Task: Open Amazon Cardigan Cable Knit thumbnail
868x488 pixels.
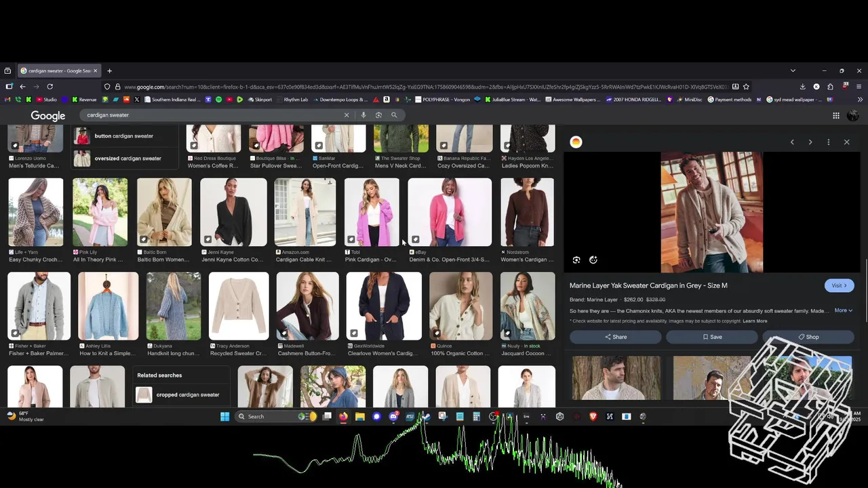Action: point(305,212)
